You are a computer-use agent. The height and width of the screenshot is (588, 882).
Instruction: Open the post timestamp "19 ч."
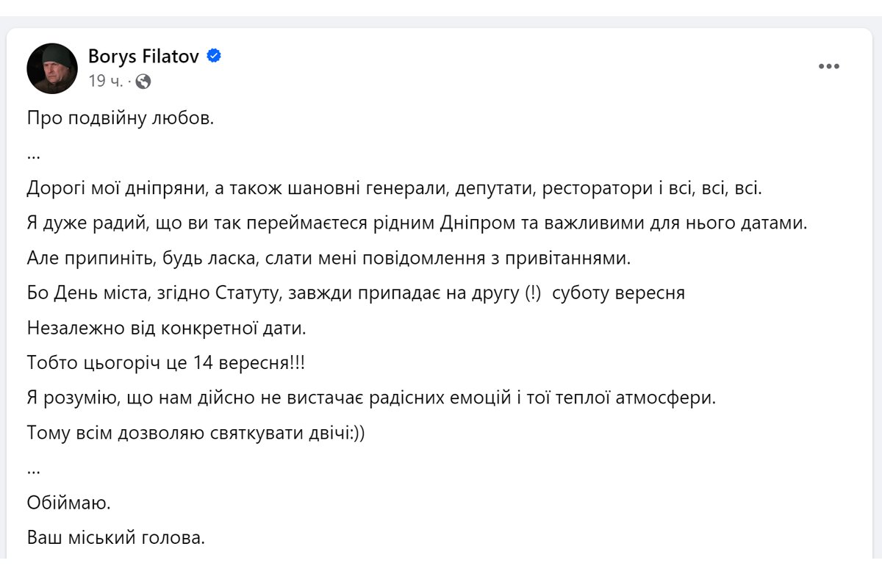(105, 82)
